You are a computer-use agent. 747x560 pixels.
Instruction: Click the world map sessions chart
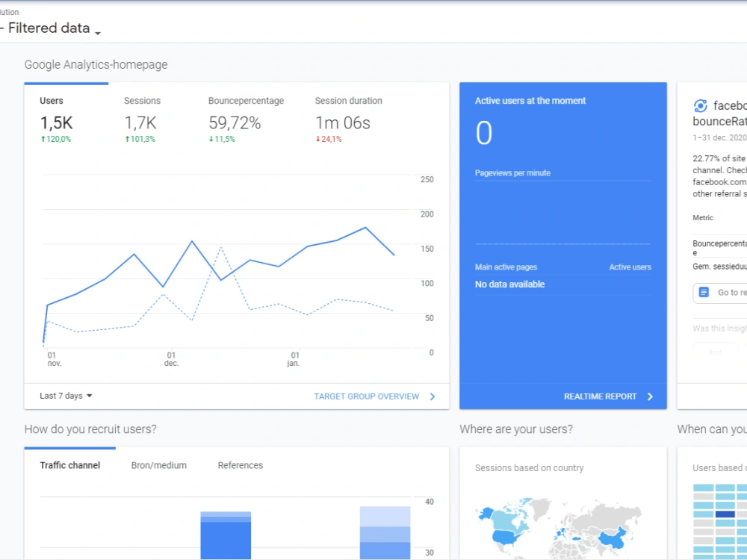(x=560, y=529)
